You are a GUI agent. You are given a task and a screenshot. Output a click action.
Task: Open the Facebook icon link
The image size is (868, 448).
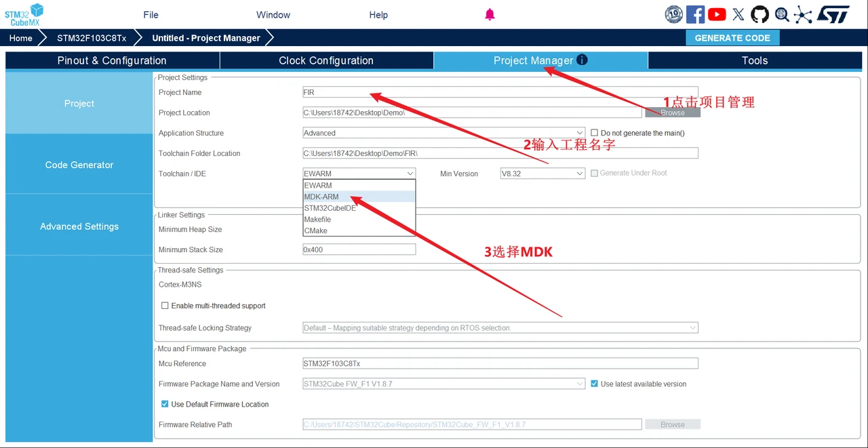(695, 14)
